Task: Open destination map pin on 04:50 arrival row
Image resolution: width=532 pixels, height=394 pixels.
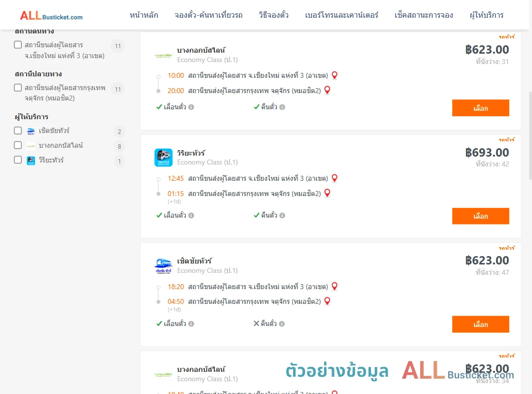Action: [x=328, y=301]
